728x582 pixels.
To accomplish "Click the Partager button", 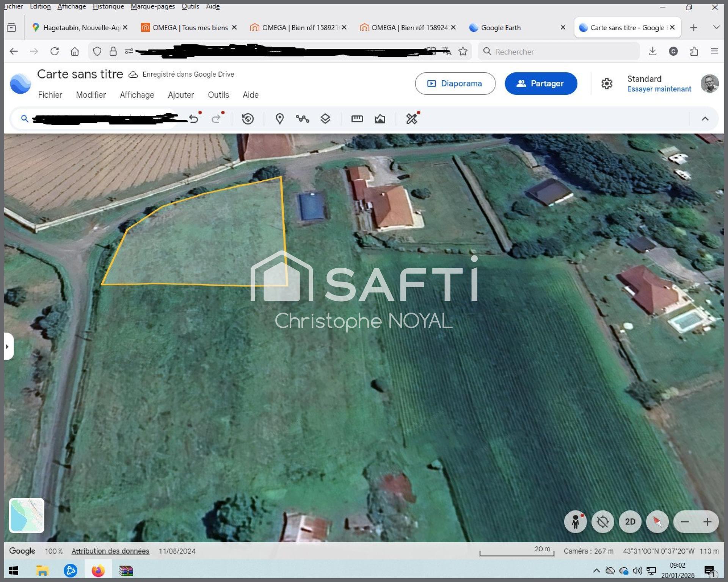I will (541, 83).
